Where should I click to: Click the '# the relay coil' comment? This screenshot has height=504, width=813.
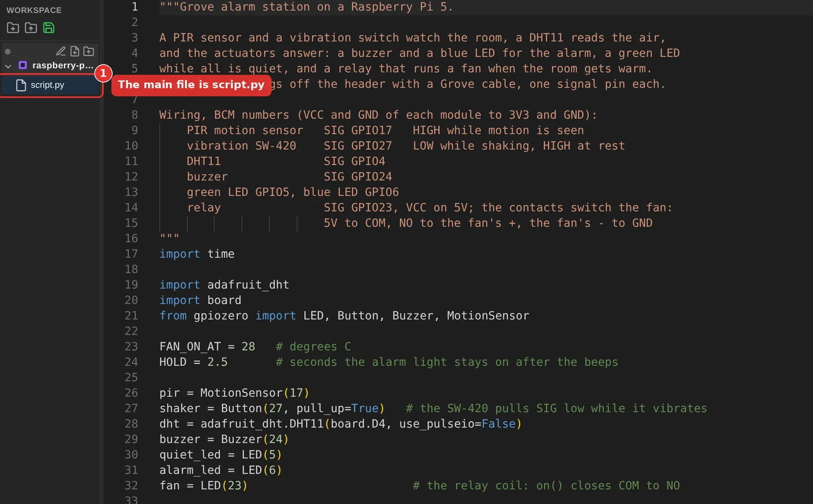[x=546, y=485]
